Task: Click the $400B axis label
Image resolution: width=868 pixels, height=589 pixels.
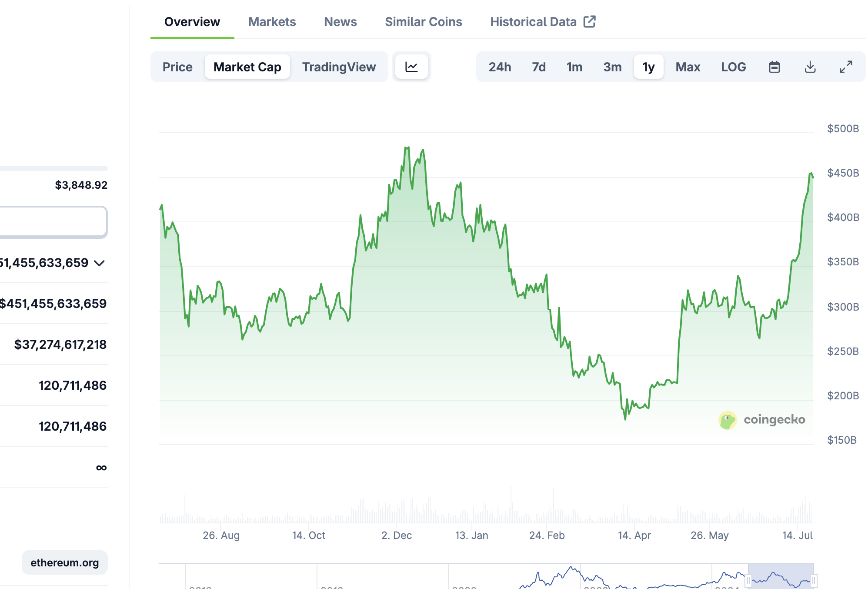Action: 843,218
